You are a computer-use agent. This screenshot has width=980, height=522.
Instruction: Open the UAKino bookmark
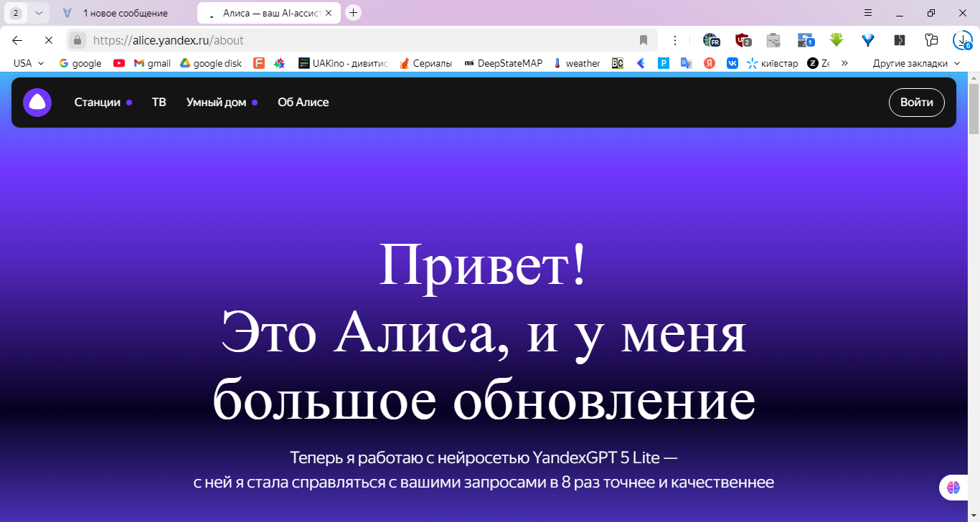[343, 63]
